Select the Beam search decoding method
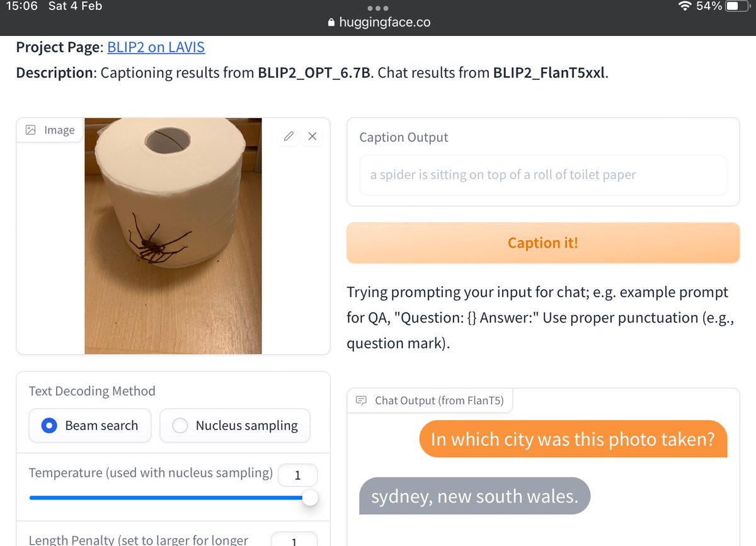Viewport: 756px width, 546px height. 90,426
